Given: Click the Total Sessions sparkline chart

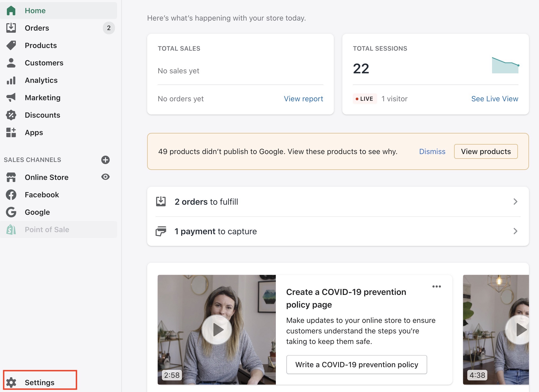Looking at the screenshot, I should [x=505, y=66].
